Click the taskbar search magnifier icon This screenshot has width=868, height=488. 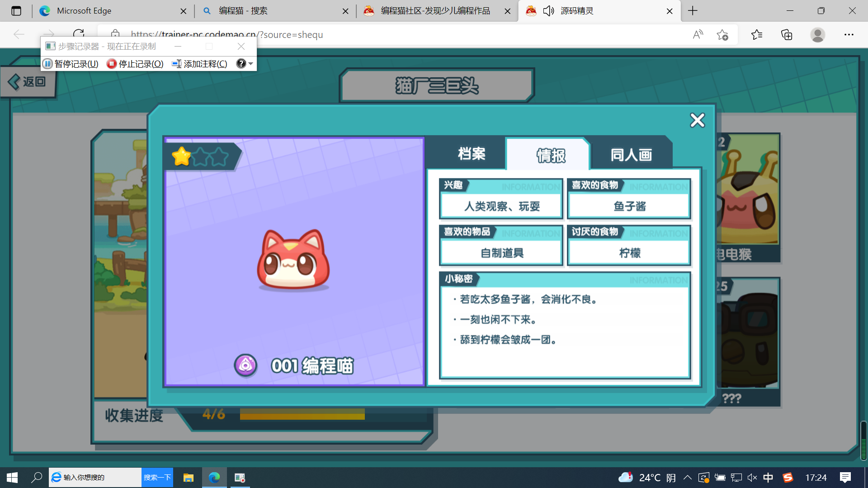click(x=37, y=478)
